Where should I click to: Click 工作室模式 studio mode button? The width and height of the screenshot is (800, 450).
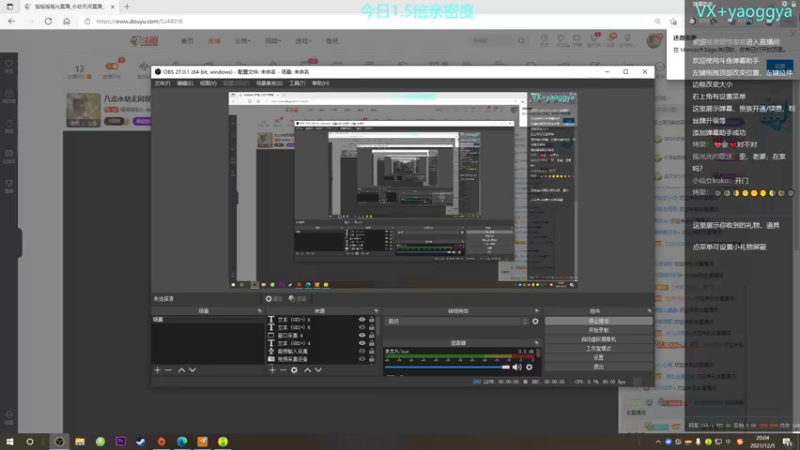[x=598, y=348]
